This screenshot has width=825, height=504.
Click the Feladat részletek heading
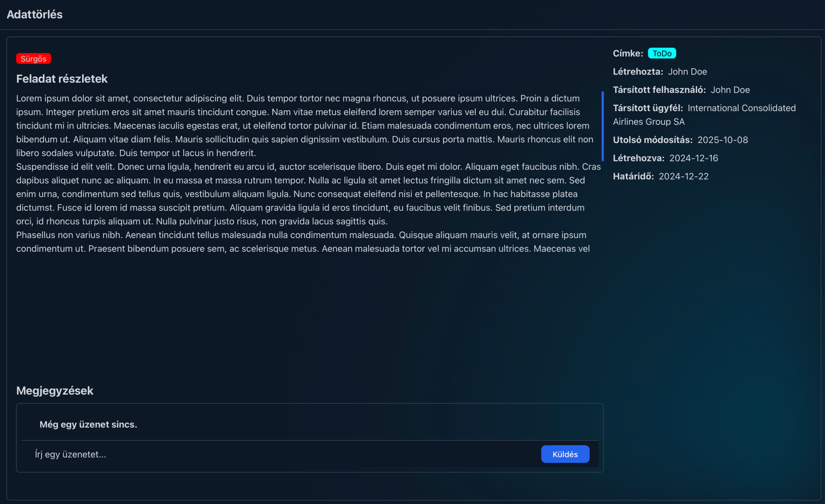[62, 79]
